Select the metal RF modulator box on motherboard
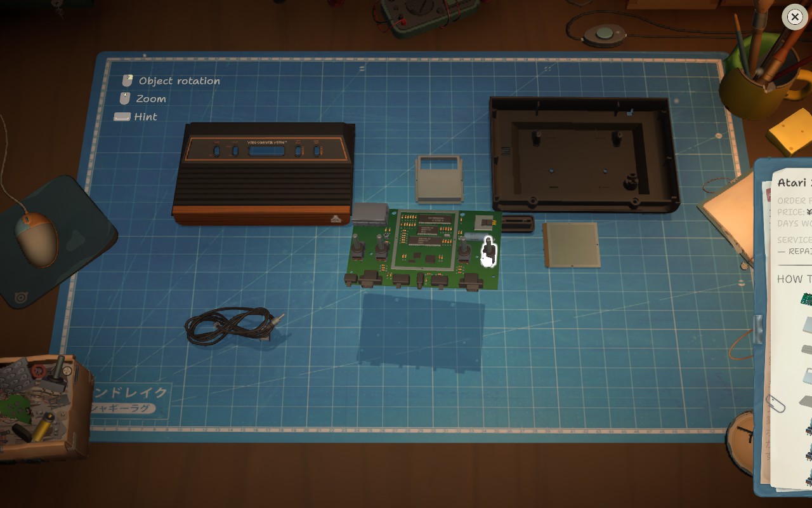Screen dimensions: 812x508 pos(369,213)
